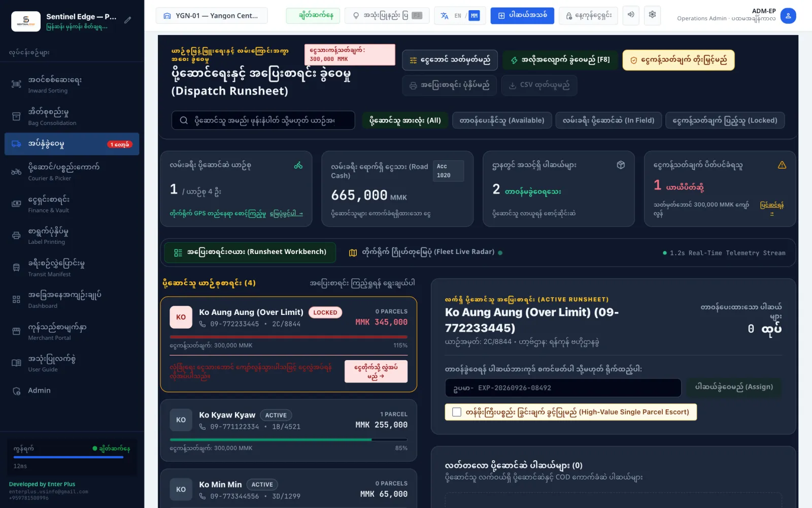Select the Available couriers filter
This screenshot has width=812, height=508.
[501, 120]
